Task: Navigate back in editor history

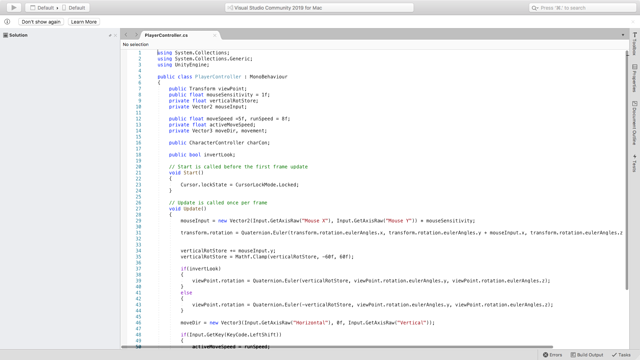Action: tap(126, 35)
